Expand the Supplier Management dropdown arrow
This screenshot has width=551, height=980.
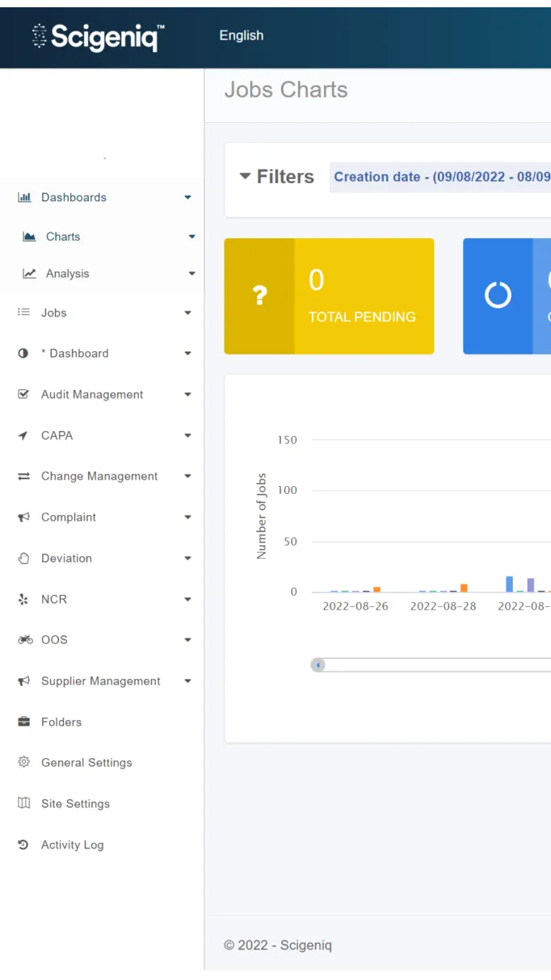click(x=187, y=681)
